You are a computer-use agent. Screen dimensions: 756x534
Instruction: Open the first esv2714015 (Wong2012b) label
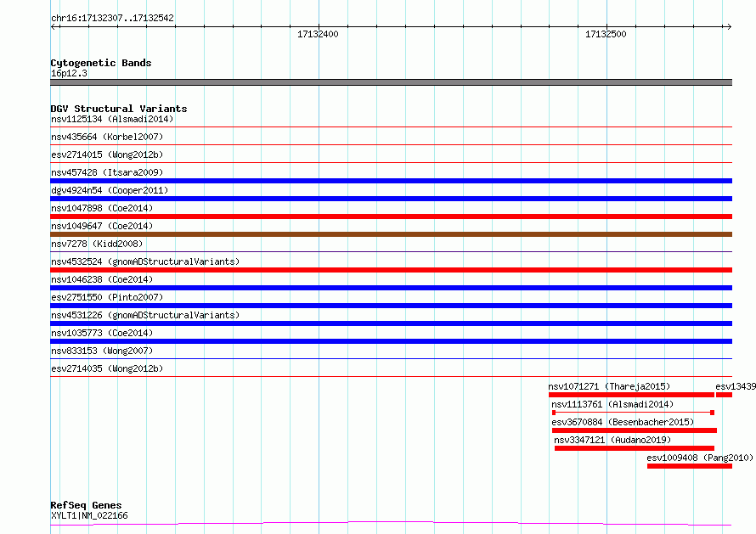click(107, 155)
